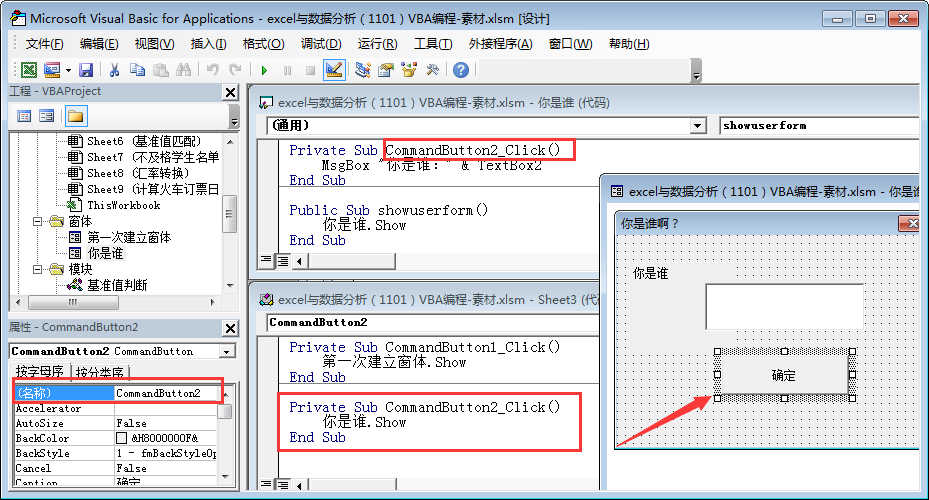Select ThisWorkbook in the project tree
Screen dimensions: 929x500
pos(124,205)
